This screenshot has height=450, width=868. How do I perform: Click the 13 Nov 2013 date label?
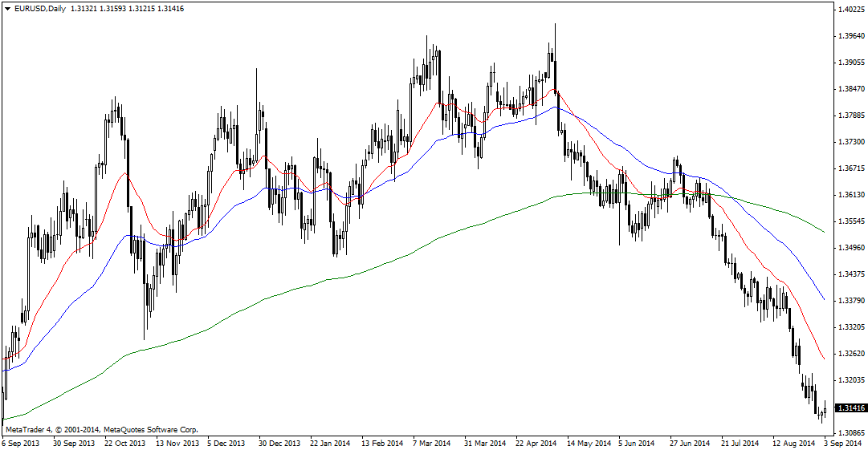tap(177, 444)
